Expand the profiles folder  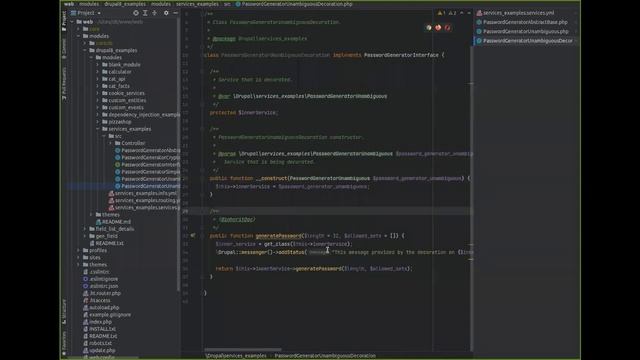pyautogui.click(x=79, y=251)
